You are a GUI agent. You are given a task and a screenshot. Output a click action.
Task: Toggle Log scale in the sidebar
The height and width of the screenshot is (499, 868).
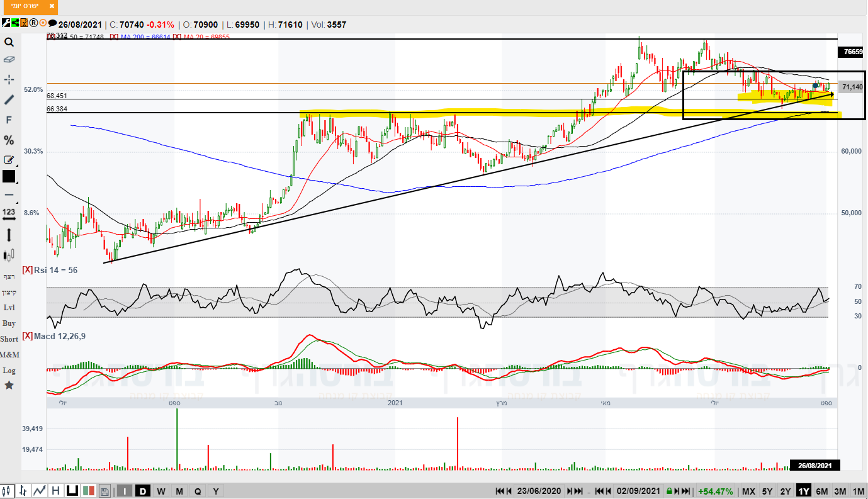[x=9, y=371]
